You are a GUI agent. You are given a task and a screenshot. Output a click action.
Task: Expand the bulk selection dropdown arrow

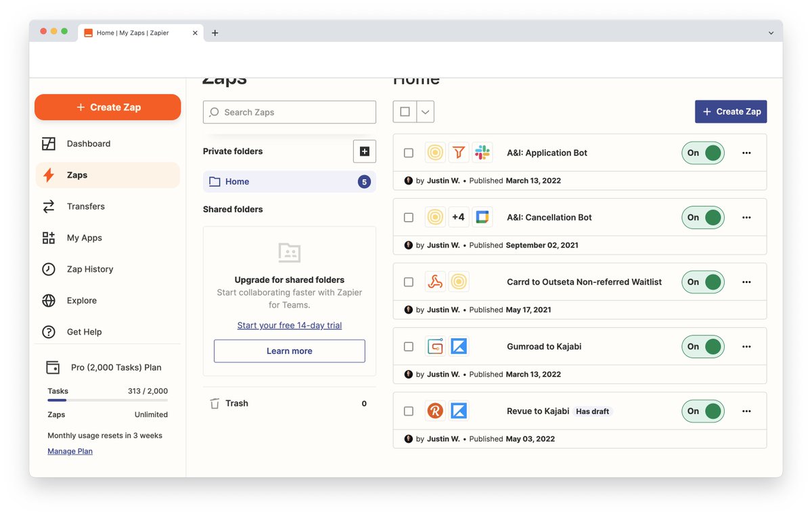pos(425,112)
